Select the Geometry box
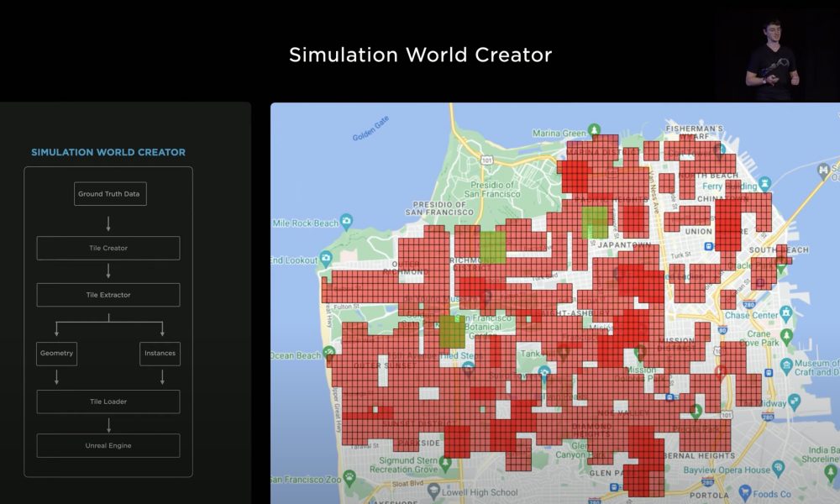 pos(57,354)
